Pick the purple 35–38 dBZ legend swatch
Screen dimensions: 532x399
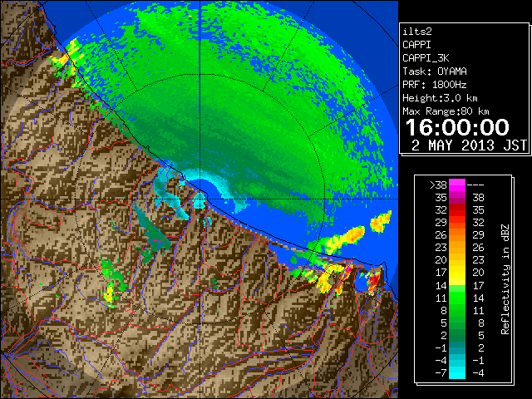pos(457,198)
